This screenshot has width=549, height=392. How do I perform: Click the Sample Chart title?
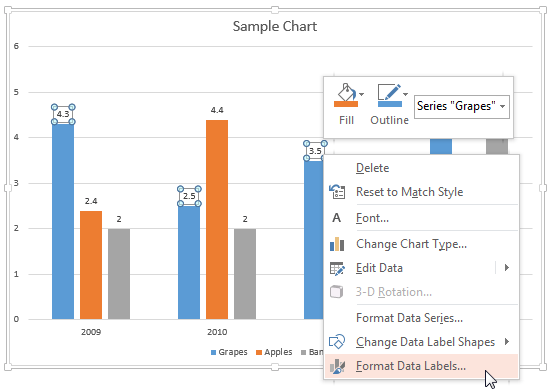click(275, 26)
